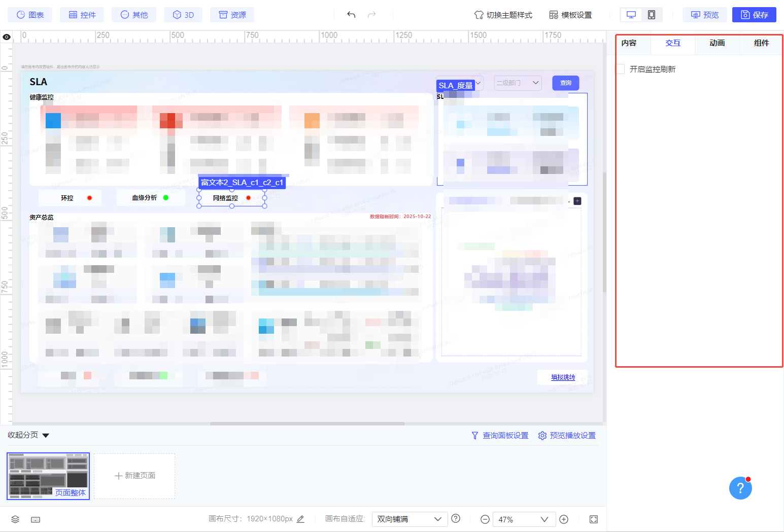
Task: Add a page with 新建页面
Action: click(134, 476)
